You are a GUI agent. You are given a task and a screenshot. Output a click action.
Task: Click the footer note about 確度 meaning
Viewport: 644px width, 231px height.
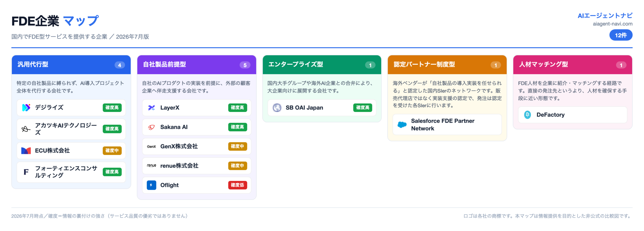(x=100, y=216)
